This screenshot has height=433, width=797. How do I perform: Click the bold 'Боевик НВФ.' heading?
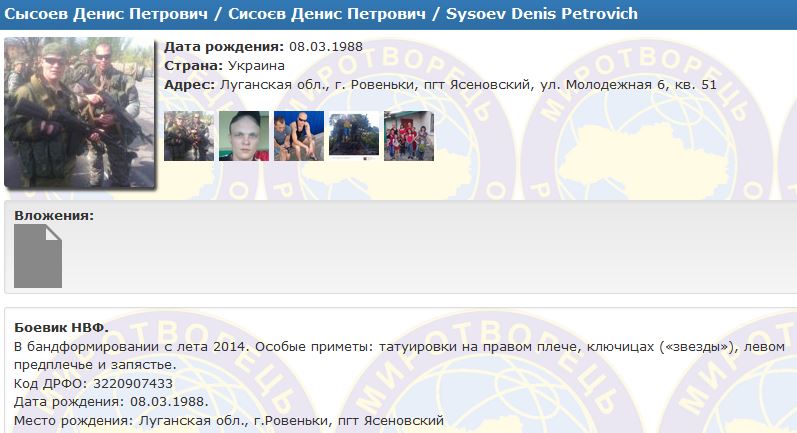click(x=61, y=328)
